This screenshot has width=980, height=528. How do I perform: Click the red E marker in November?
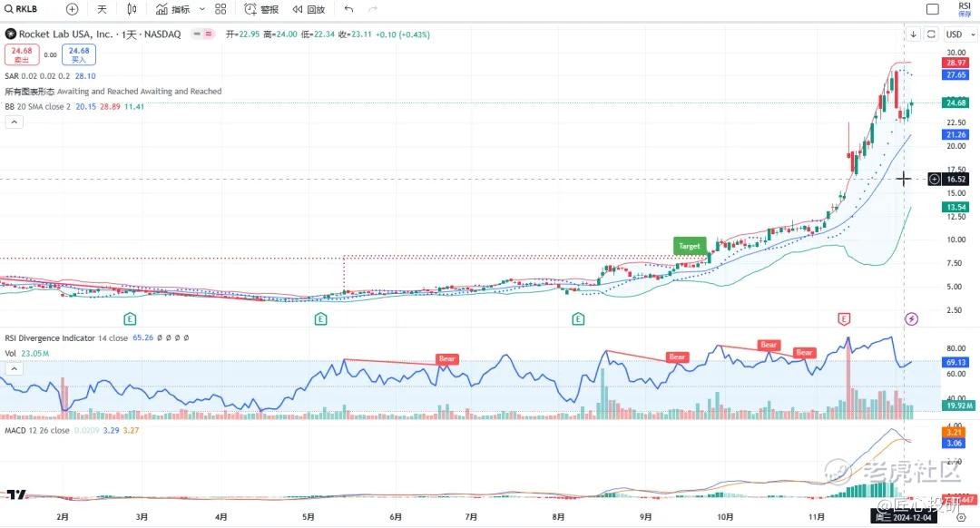(844, 319)
